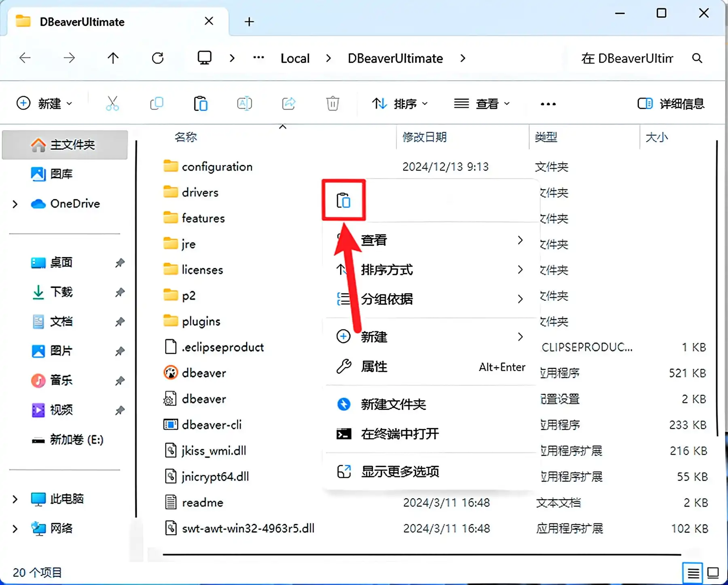Expand path chevron after DBeaverUltimate

463,58
